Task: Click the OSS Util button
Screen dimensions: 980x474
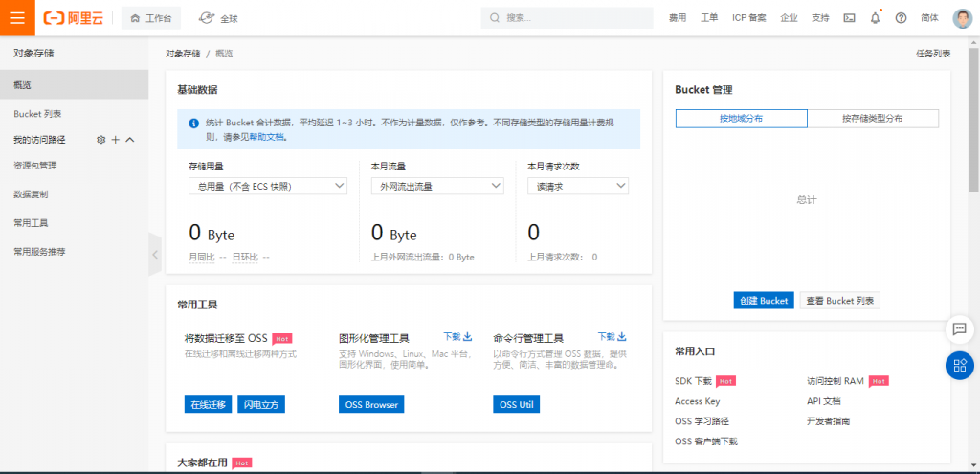Action: [x=516, y=404]
